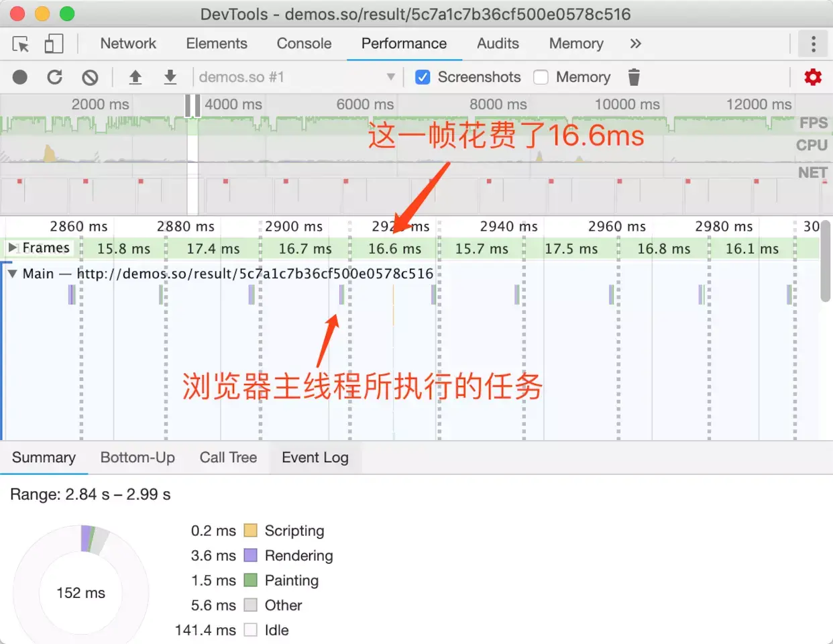Click the Rendering purple color swatch
The width and height of the screenshot is (833, 644).
(251, 555)
